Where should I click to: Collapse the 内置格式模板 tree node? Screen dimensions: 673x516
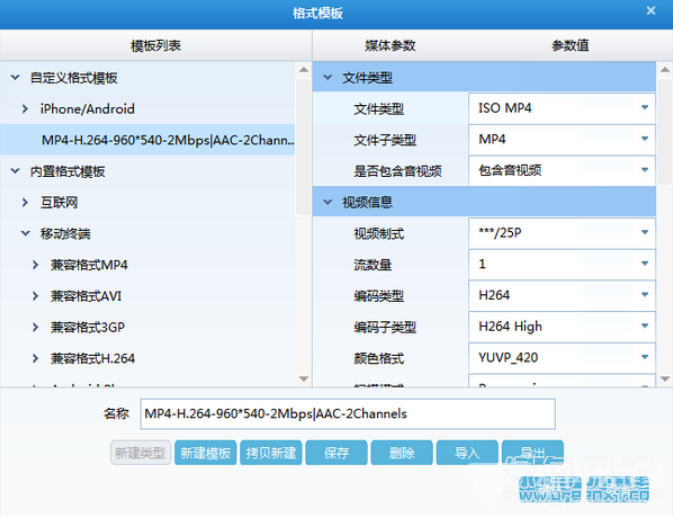15,171
